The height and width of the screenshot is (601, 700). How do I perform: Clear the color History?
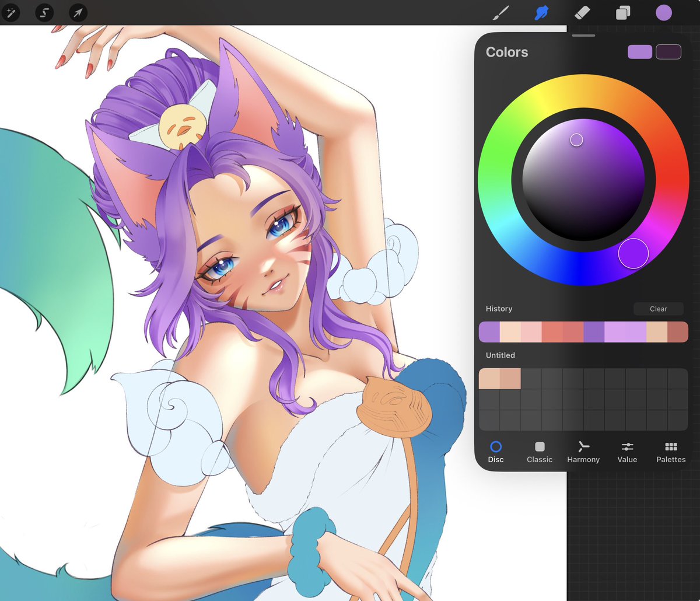(x=659, y=309)
